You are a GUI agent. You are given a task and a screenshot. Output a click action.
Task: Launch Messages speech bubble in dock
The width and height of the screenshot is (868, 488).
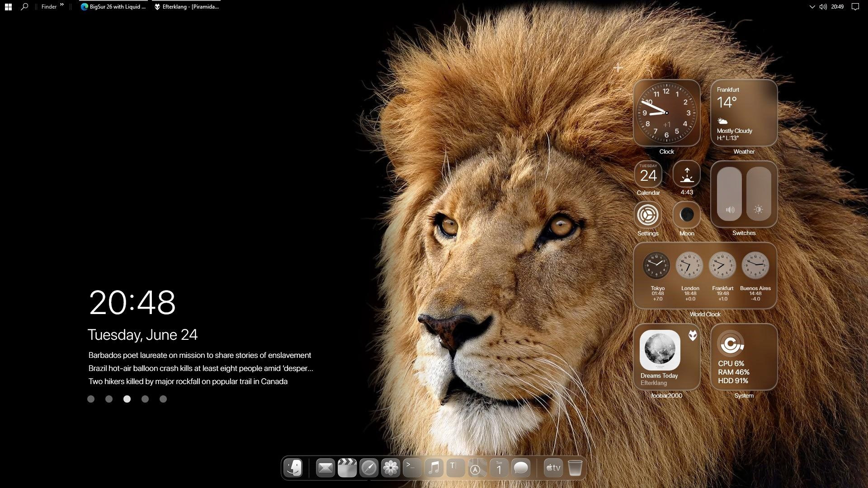521,468
